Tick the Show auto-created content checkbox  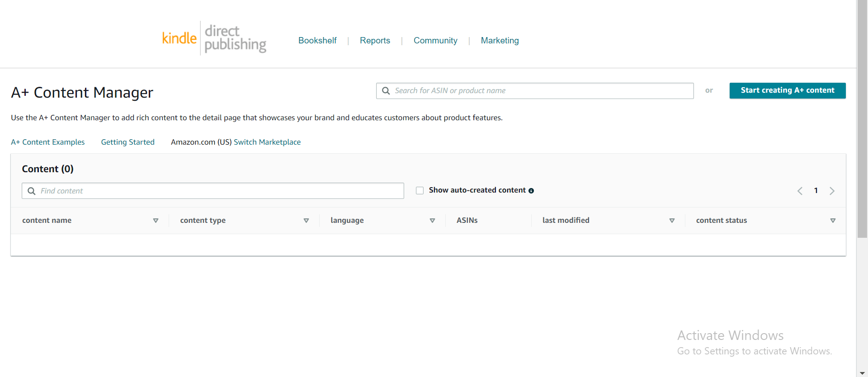[420, 190]
